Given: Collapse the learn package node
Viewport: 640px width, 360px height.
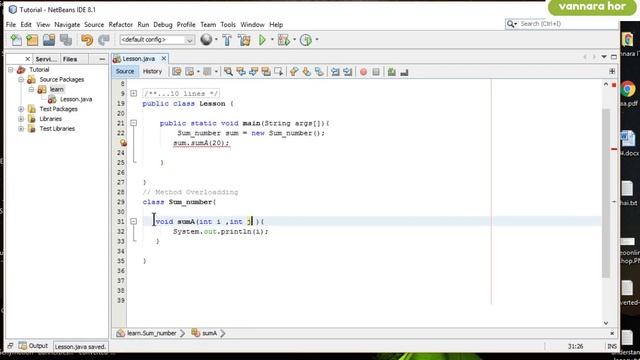Looking at the screenshot, I should pyautogui.click(x=31, y=89).
